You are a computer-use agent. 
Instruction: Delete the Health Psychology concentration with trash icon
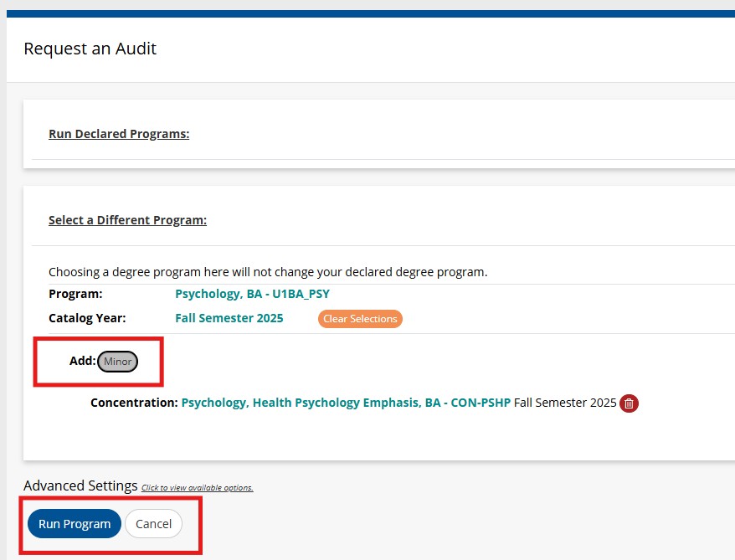click(x=629, y=403)
